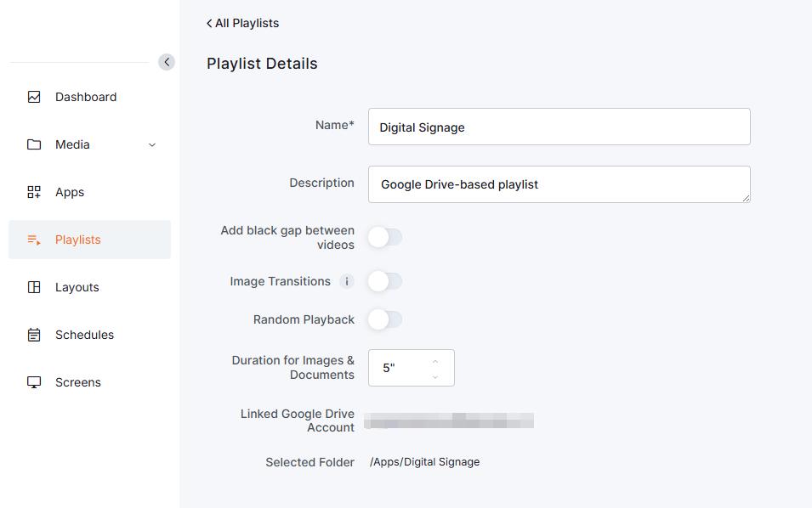Go back to All Playlists
This screenshot has width=812, height=508.
[242, 23]
